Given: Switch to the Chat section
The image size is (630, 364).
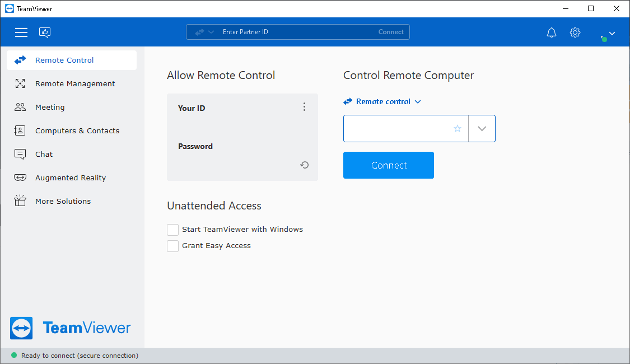Looking at the screenshot, I should 72,154.
